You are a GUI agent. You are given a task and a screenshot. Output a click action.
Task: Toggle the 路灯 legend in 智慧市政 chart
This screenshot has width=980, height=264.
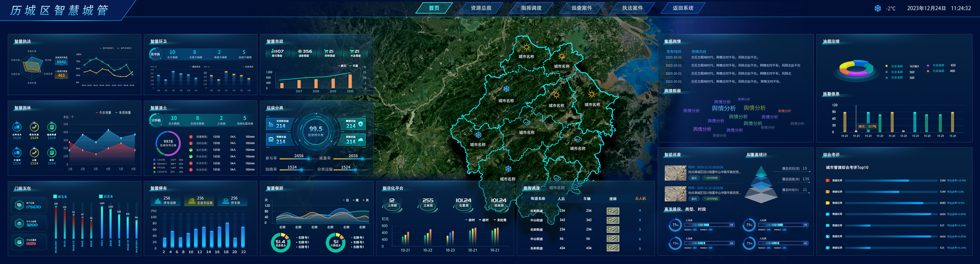[x=342, y=66]
